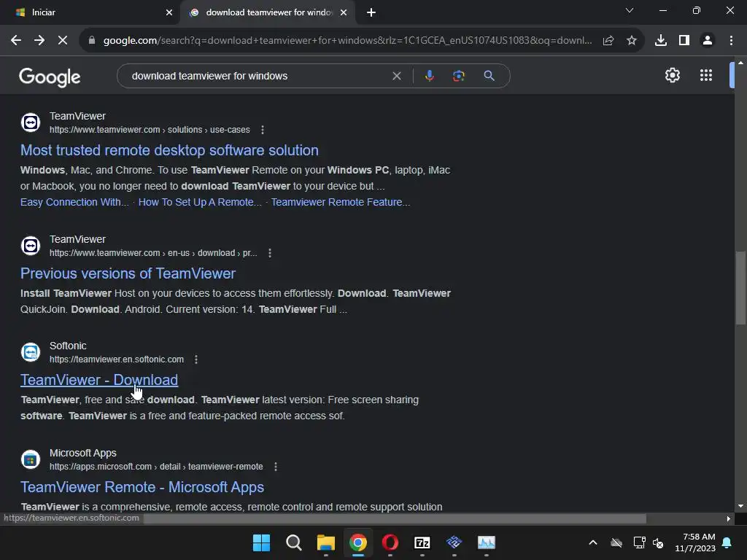This screenshot has width=747, height=560.
Task: Open Opera browser from taskbar
Action: pyautogui.click(x=390, y=542)
